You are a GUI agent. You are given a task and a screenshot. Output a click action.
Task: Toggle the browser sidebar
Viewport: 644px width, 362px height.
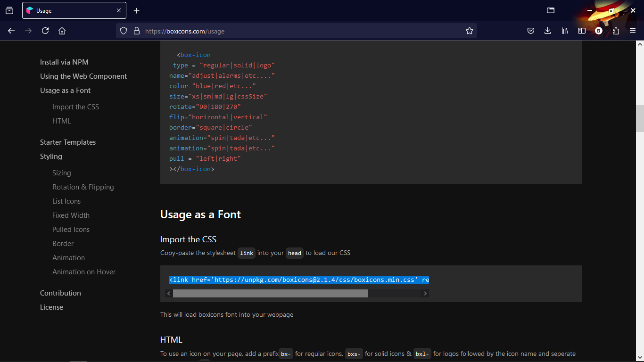coord(582,31)
